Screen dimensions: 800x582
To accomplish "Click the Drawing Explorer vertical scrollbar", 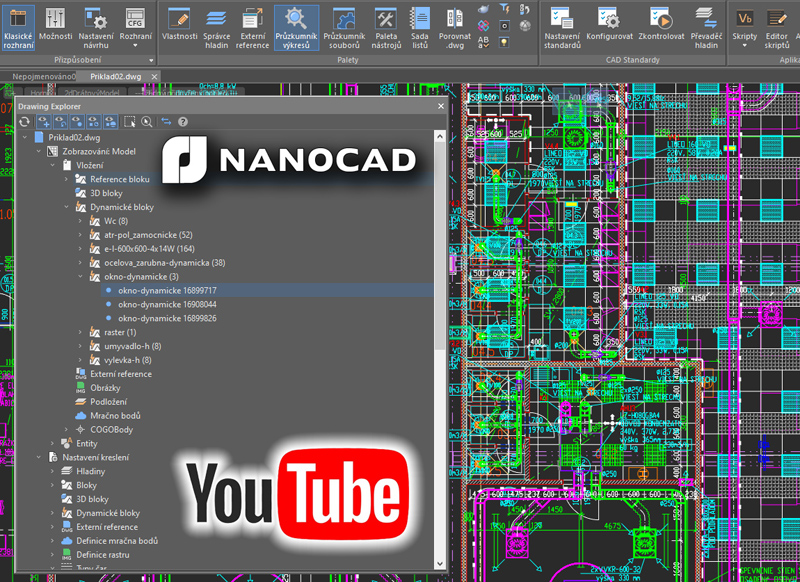I will pyautogui.click(x=440, y=349).
